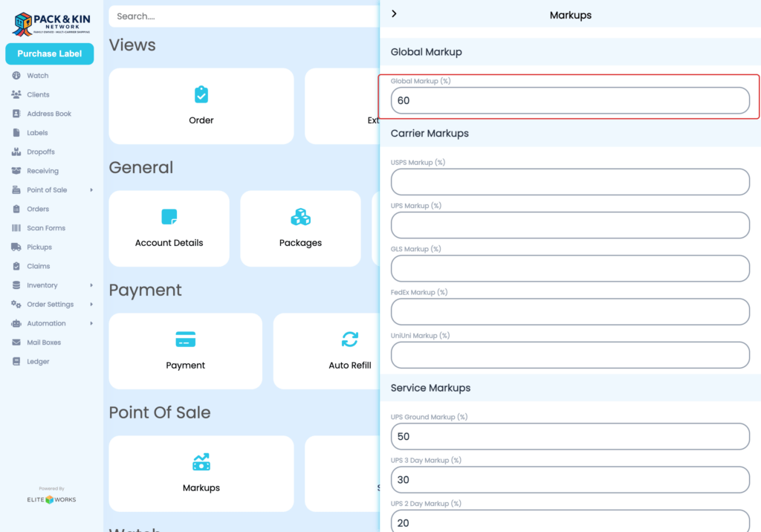This screenshot has height=532, width=761.
Task: Open the Elite Works link
Action: pyautogui.click(x=51, y=499)
